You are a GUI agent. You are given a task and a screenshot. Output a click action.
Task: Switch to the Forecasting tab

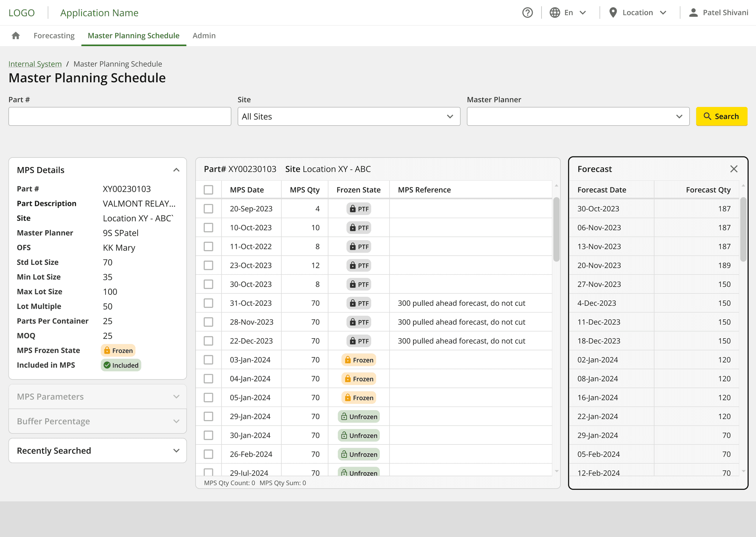[x=54, y=36]
